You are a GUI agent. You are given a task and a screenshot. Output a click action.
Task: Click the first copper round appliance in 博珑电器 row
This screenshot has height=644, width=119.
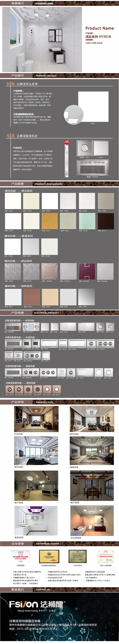[x=9, y=389]
